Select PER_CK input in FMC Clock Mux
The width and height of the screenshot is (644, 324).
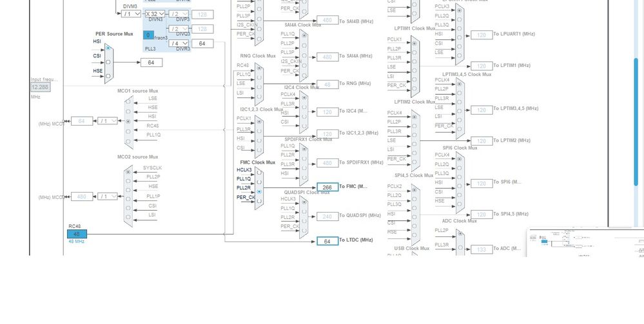coord(259,201)
